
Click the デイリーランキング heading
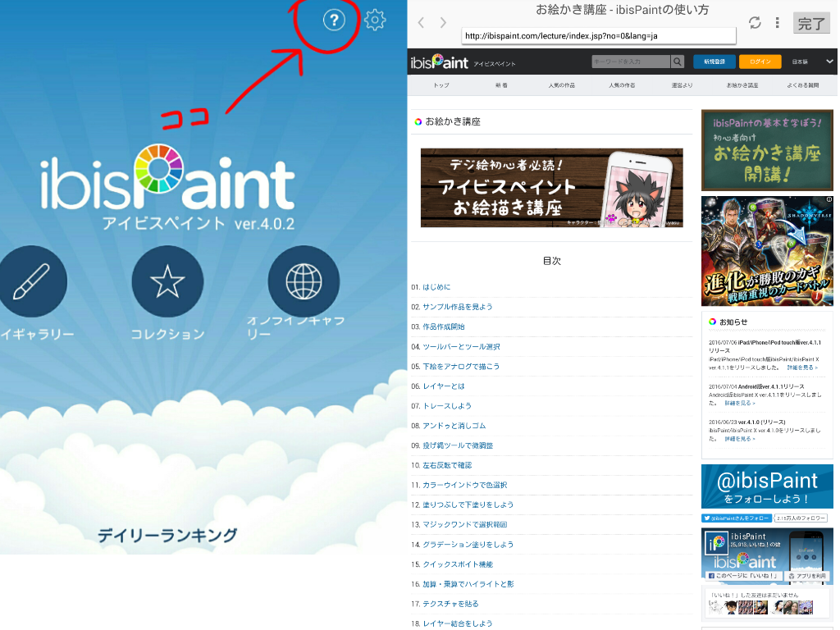coord(167,535)
